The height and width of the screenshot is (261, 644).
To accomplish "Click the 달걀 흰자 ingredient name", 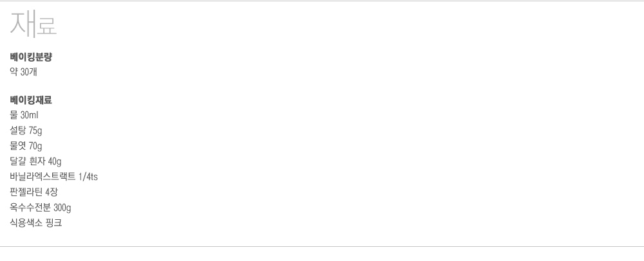I will click(28, 161).
